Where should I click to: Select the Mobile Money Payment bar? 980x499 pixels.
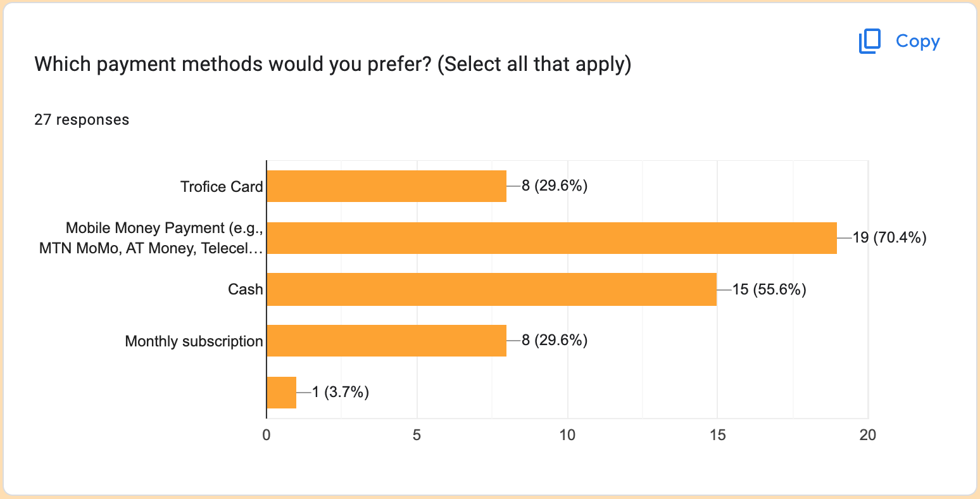tap(551, 238)
